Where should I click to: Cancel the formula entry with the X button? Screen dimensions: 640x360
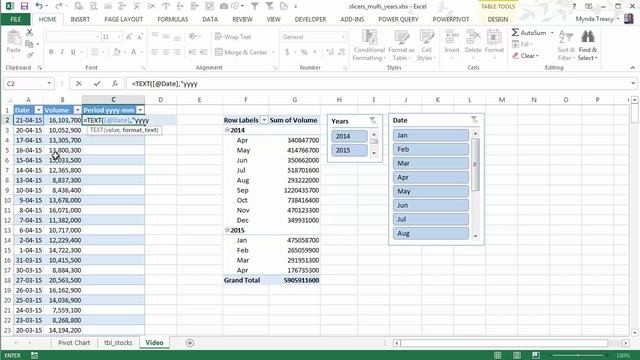click(x=78, y=84)
